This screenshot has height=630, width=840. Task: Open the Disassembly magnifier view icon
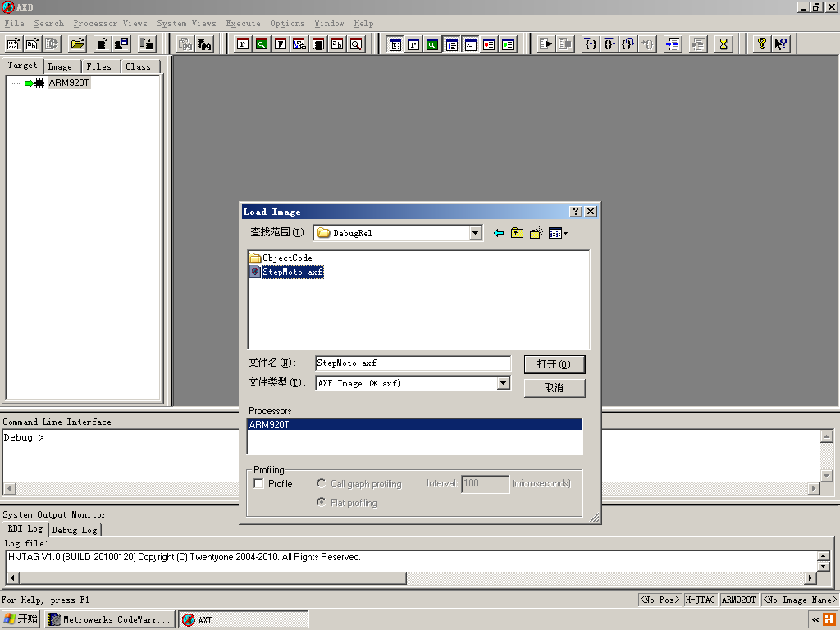coord(356,44)
